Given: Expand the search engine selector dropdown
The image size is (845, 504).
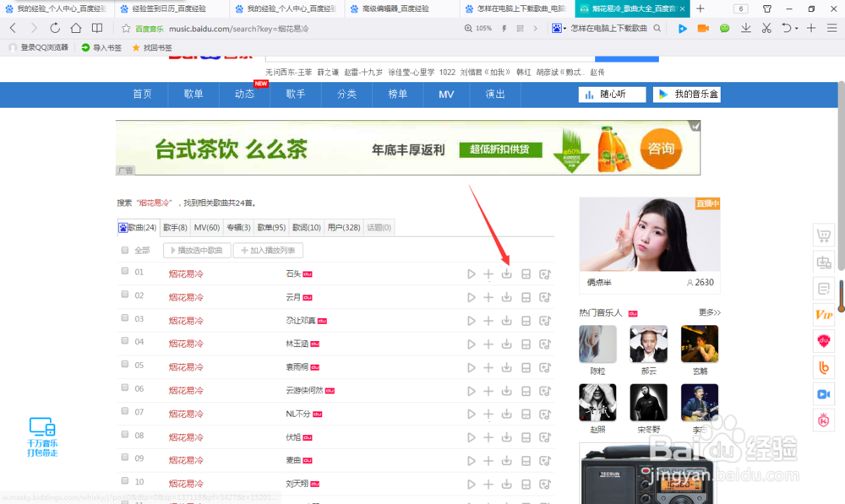Looking at the screenshot, I should coord(564,29).
